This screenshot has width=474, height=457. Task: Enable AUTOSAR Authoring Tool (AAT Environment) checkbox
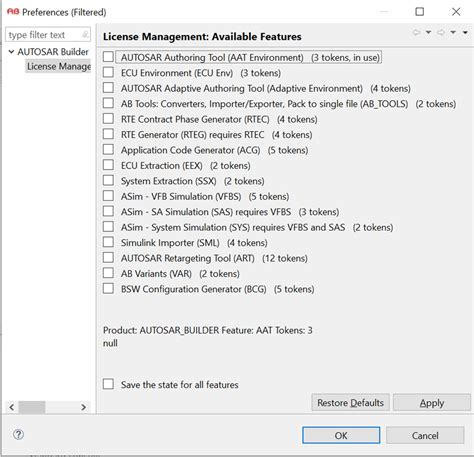tap(108, 57)
